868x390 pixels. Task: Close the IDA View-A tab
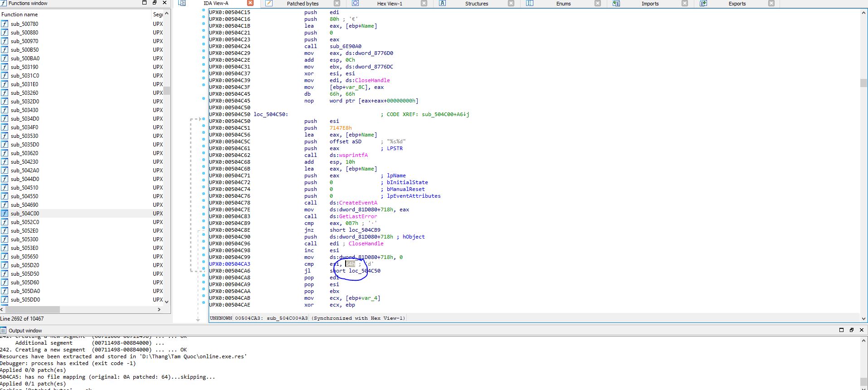point(250,3)
